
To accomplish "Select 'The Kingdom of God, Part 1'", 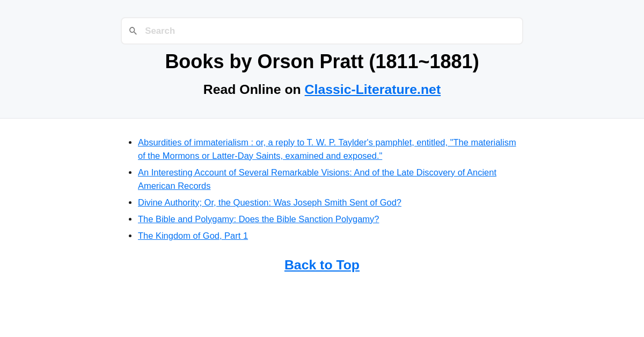I will click(x=193, y=236).
